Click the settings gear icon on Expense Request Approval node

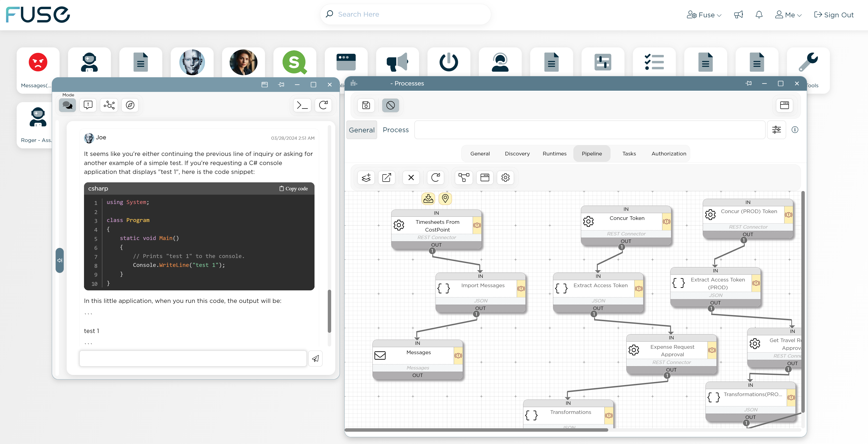(633, 349)
